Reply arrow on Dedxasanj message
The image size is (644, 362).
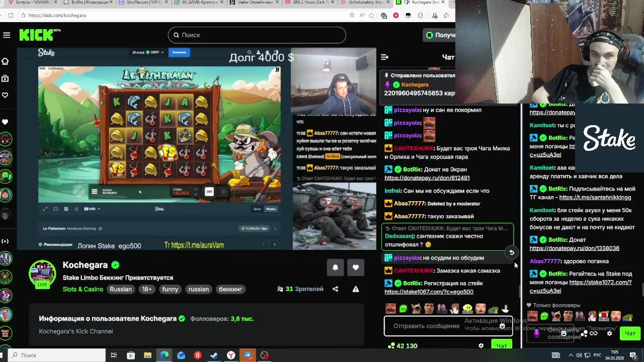(511, 252)
